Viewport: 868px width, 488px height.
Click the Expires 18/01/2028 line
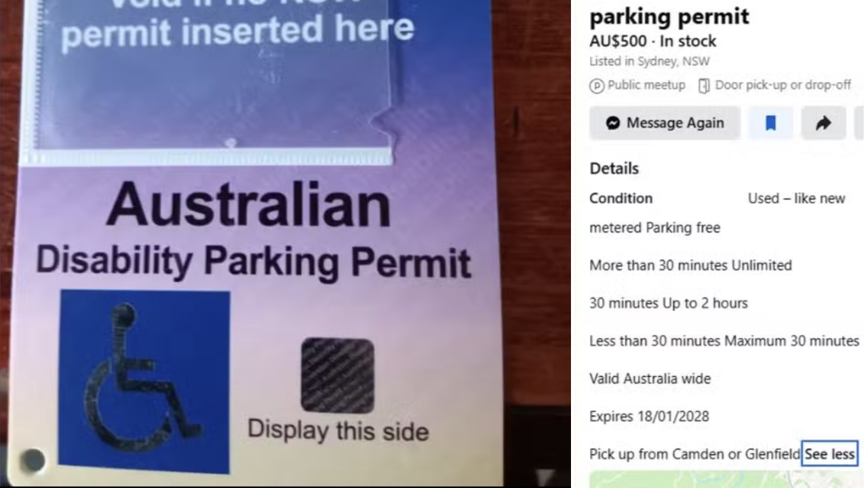(649, 416)
